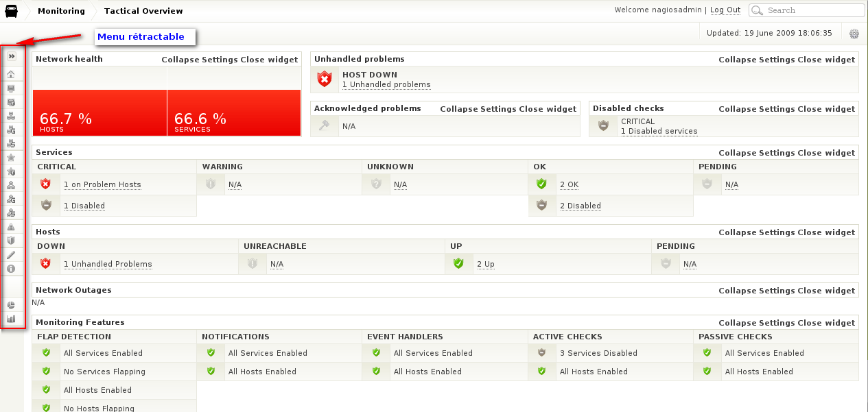Open the pie chart icon in sidebar
868x412 pixels.
click(11, 305)
